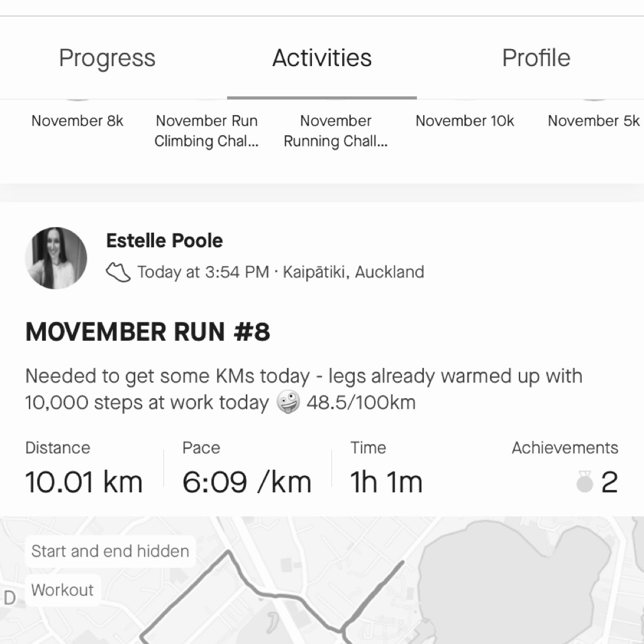Click the crazy face emoji in description

coord(288,402)
